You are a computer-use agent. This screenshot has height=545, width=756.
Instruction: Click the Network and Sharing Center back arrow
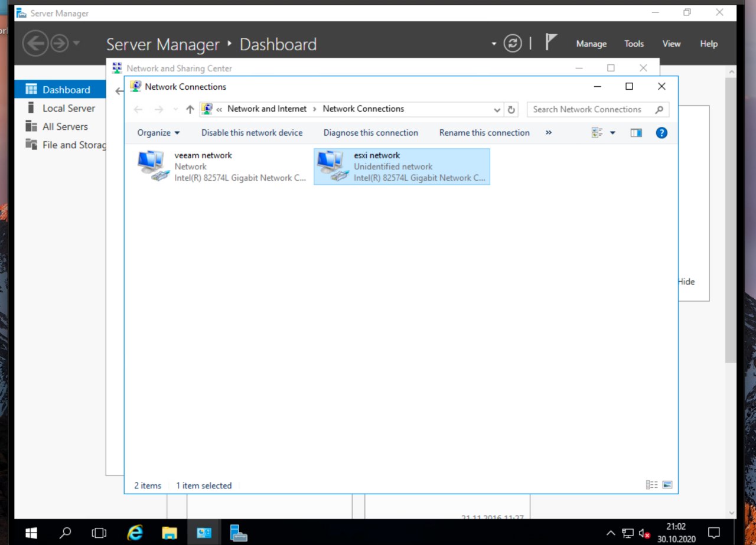[119, 91]
